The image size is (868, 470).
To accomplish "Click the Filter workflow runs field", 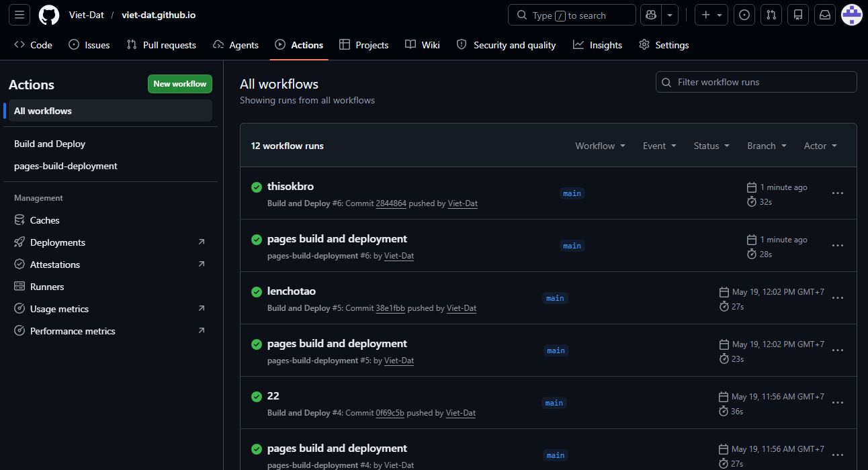I will [x=756, y=82].
